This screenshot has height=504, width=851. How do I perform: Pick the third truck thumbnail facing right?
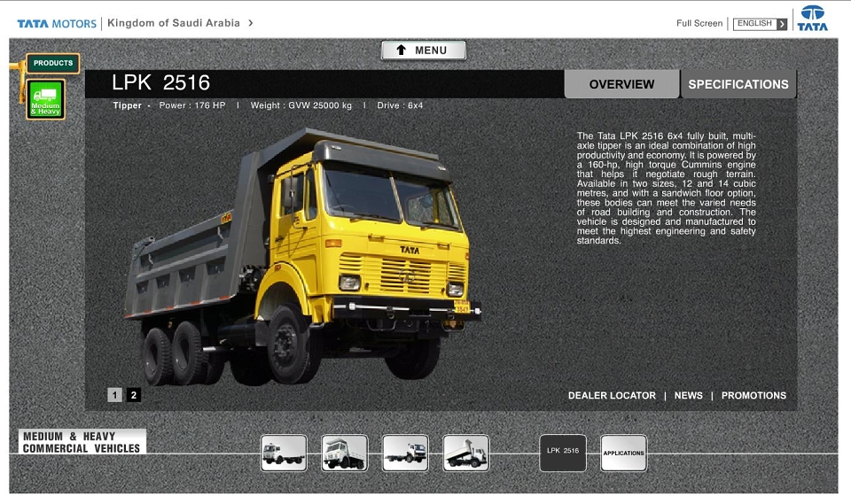click(405, 453)
